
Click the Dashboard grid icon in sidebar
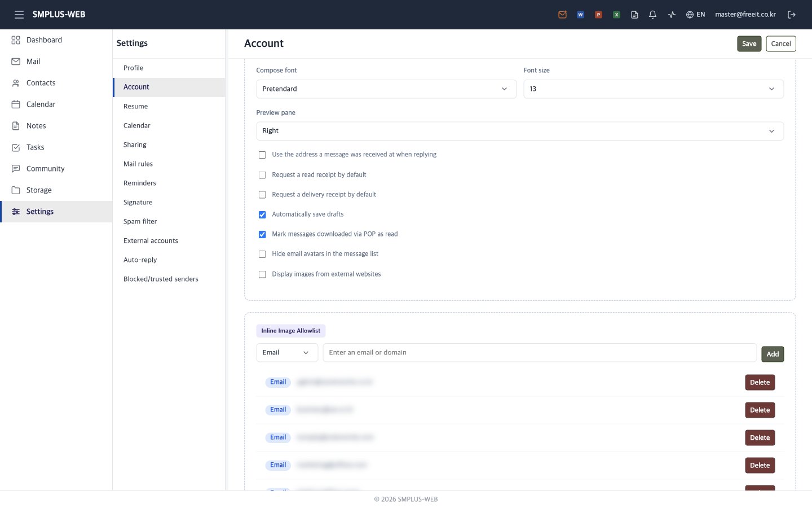tap(16, 40)
